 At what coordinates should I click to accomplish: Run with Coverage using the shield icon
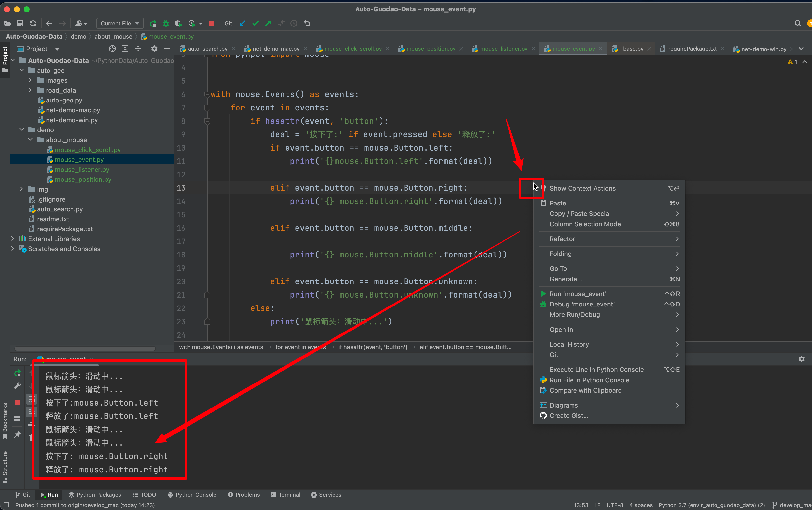178,23
